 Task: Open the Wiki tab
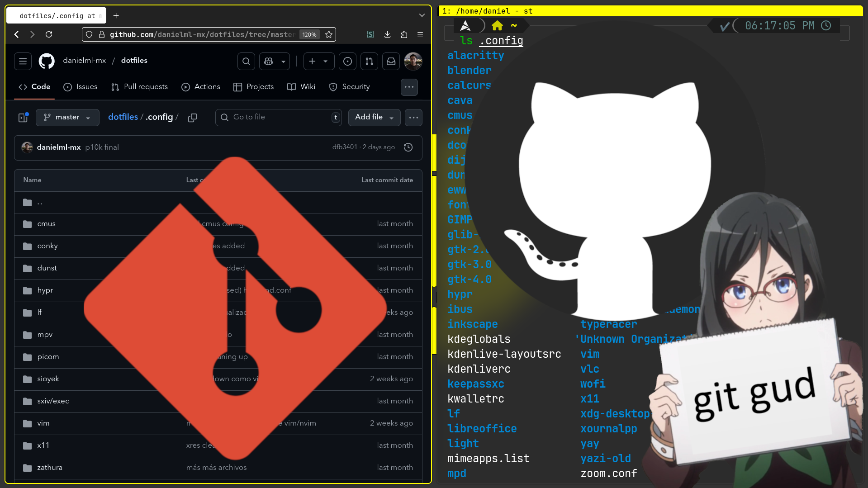click(301, 87)
